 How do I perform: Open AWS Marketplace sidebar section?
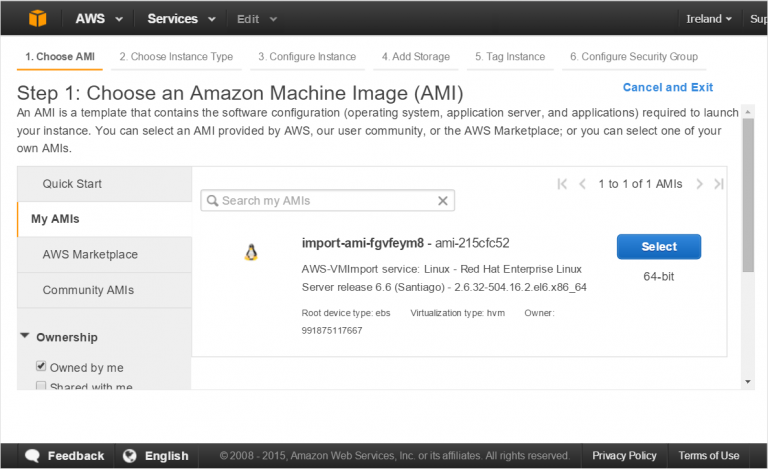coord(104,255)
